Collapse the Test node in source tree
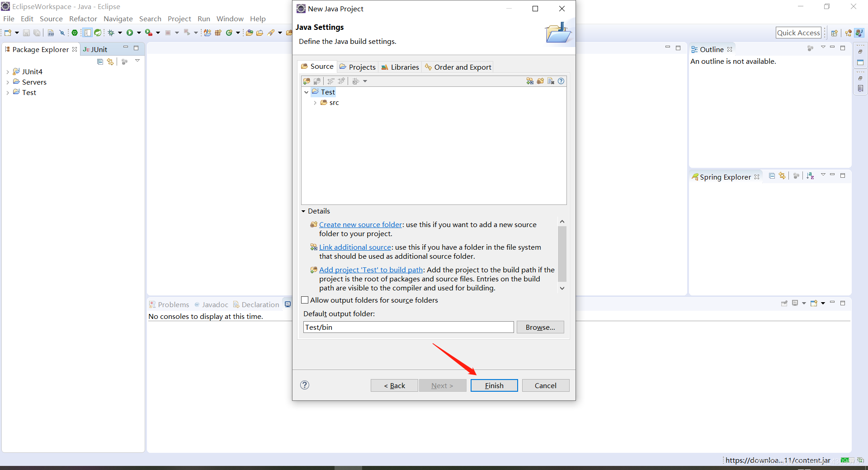This screenshot has height=470, width=868. tap(307, 92)
